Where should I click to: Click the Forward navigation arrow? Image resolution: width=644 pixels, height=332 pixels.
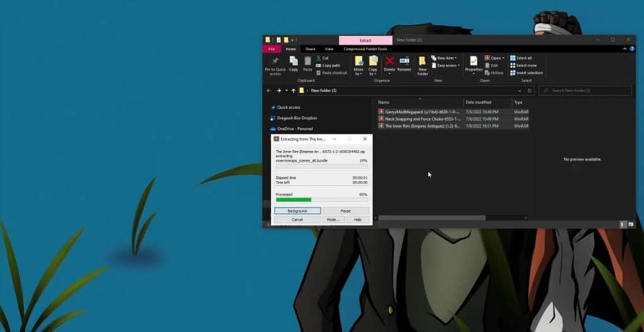point(279,91)
